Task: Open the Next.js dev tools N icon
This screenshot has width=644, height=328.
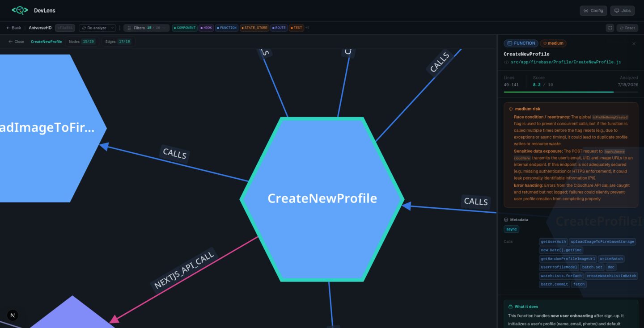Action: (x=13, y=315)
